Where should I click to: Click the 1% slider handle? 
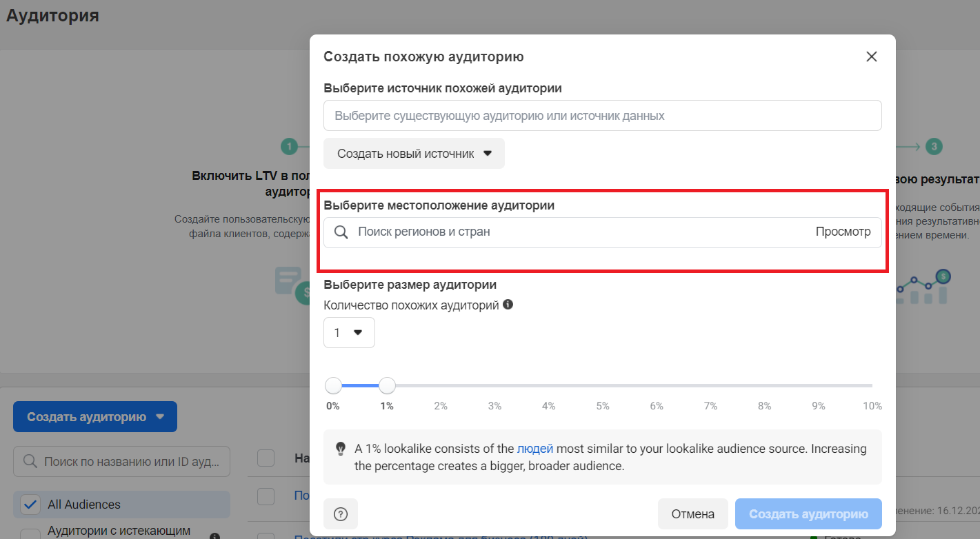click(x=387, y=385)
